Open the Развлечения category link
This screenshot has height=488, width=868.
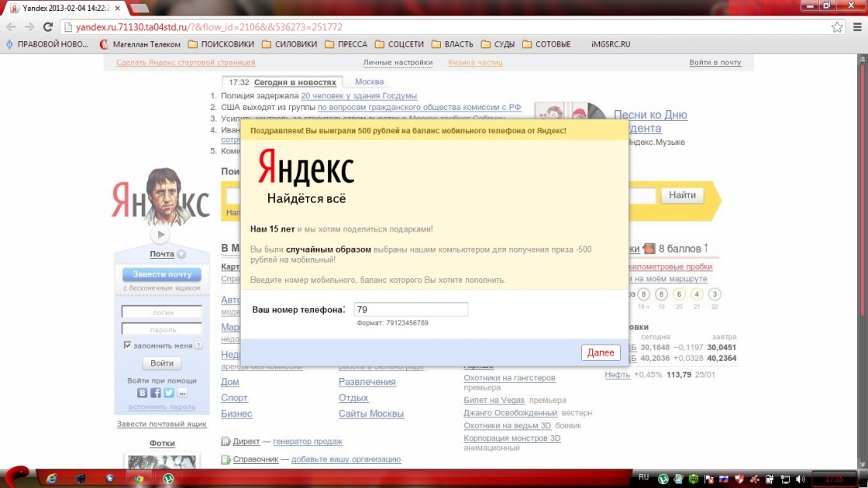(367, 382)
